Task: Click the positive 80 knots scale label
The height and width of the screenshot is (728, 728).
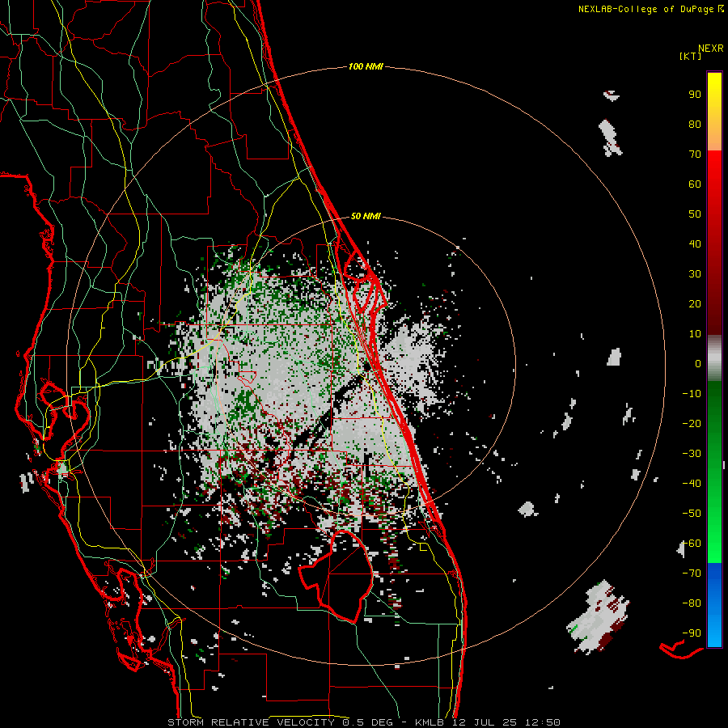Action: (x=695, y=124)
